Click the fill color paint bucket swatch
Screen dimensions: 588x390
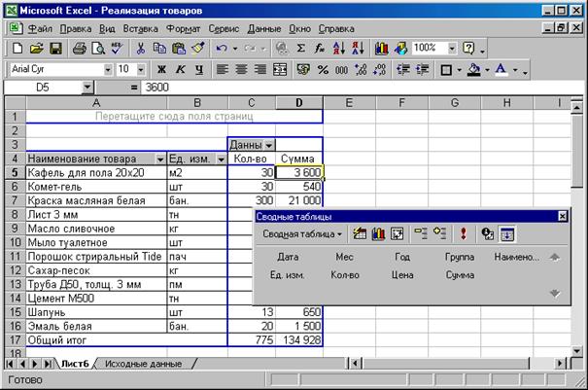click(473, 70)
